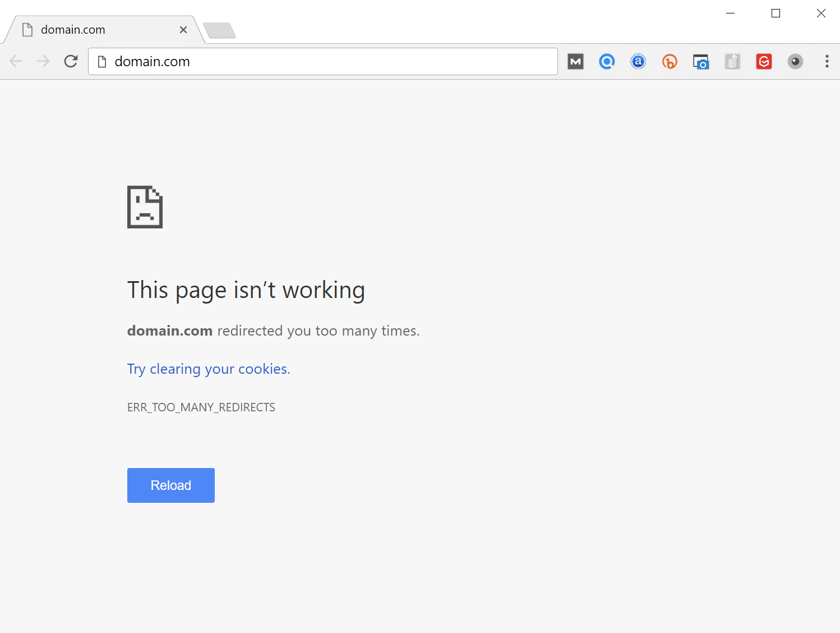
Task: Open Chrome's three-dot menu
Action: click(x=827, y=62)
